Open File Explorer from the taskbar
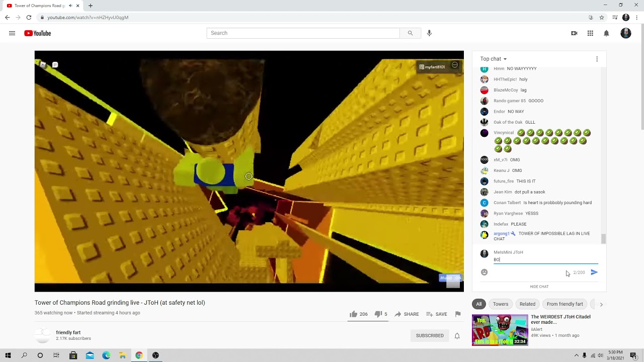 click(x=122, y=355)
